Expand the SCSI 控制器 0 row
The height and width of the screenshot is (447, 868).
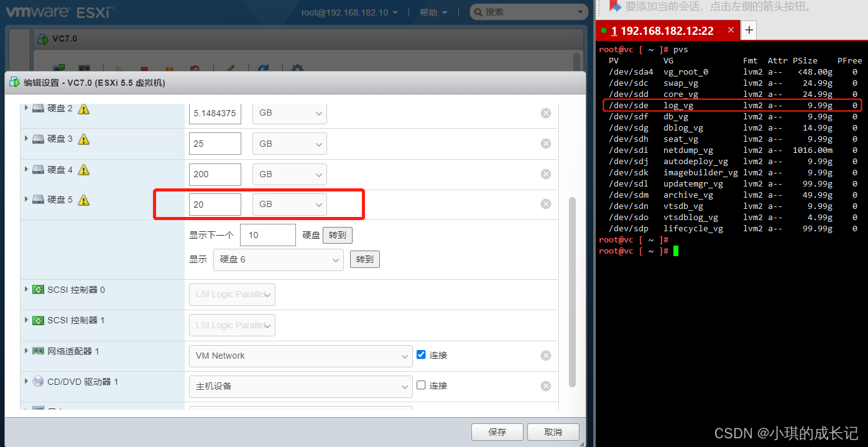pos(27,289)
